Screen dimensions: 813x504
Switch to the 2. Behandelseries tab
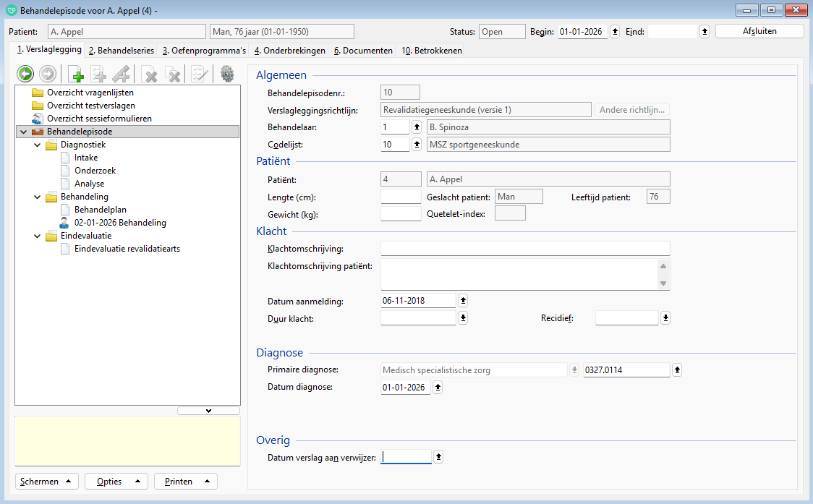[122, 51]
